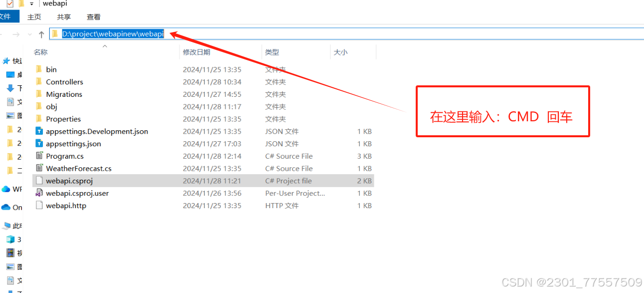Viewport: 644px width, 293px height.
Task: Open the quick access toolbar customization dropdown
Action: [x=32, y=3]
